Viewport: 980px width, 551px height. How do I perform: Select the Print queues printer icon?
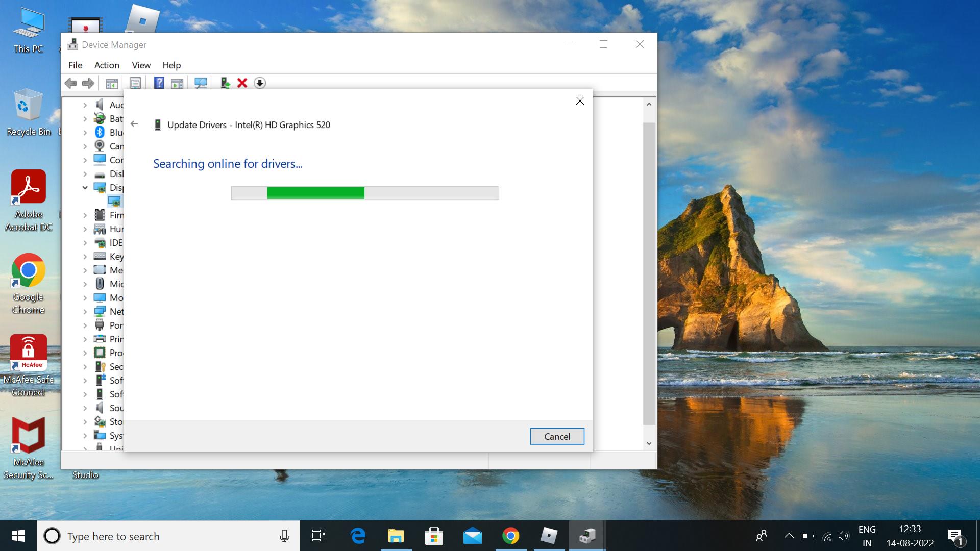[x=100, y=339]
